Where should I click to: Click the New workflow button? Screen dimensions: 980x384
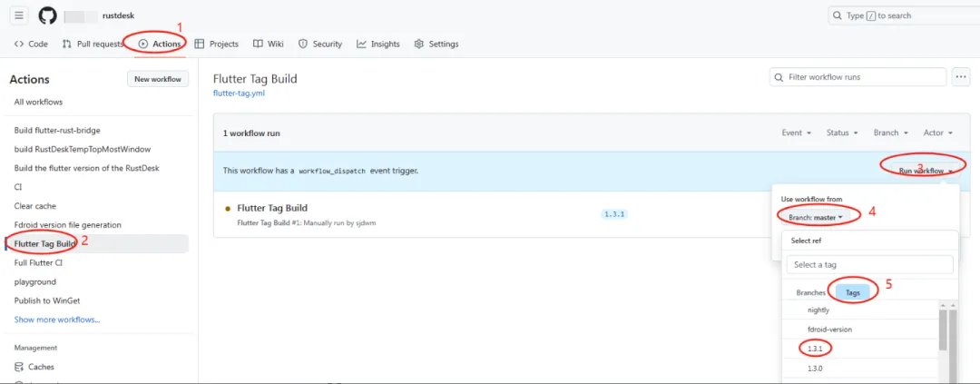click(x=158, y=79)
